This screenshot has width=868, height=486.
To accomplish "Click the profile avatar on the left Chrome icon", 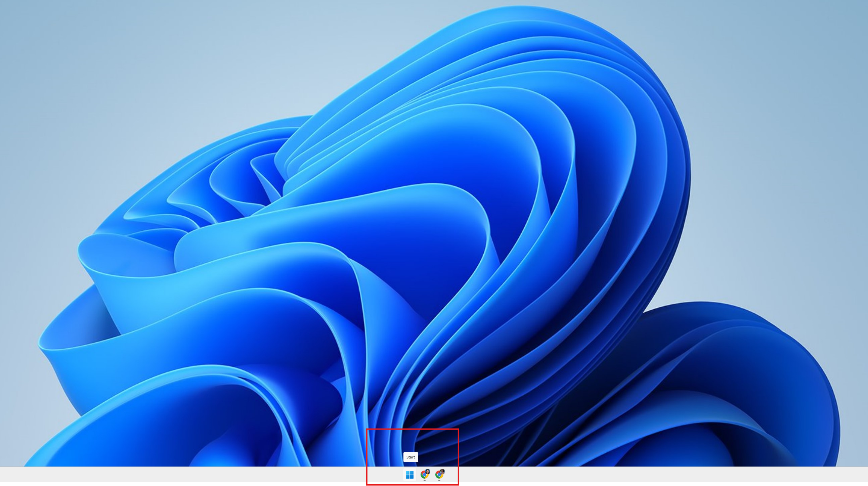I will [x=427, y=472].
